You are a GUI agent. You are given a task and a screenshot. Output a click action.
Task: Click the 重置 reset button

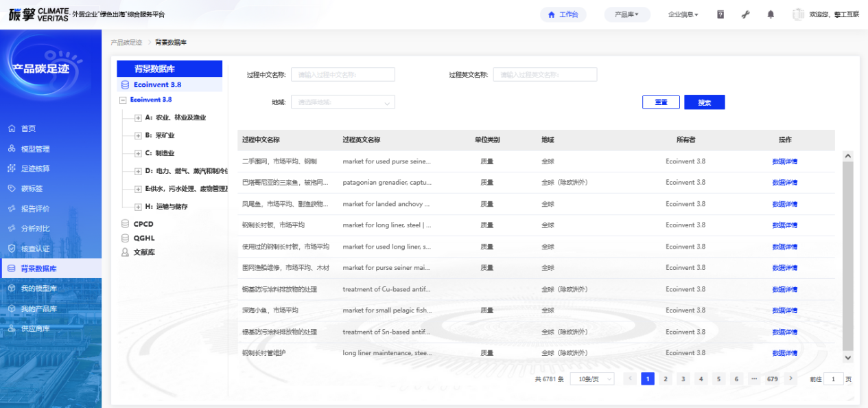pos(661,102)
